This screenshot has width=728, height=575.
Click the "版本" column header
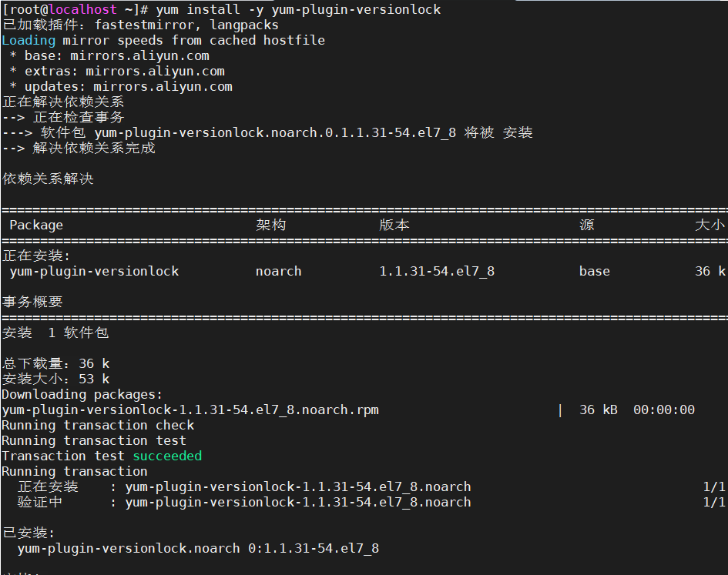point(394,225)
